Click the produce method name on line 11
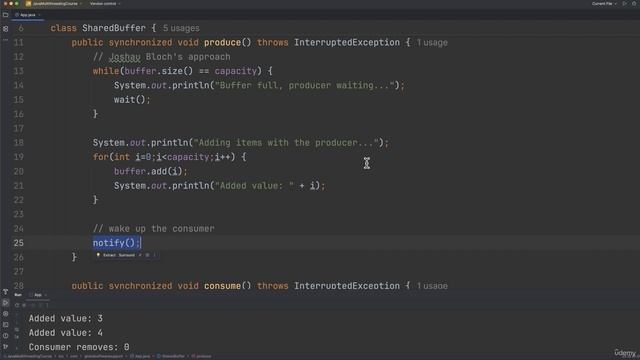 [222, 42]
